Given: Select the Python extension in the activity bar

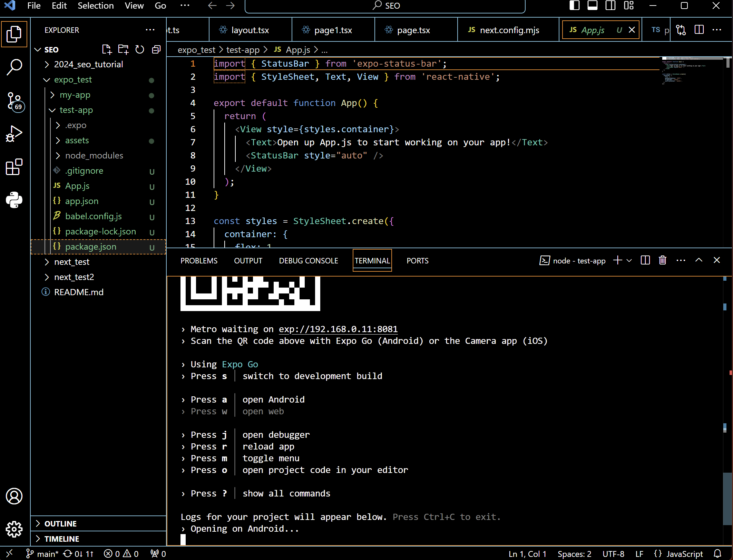Looking at the screenshot, I should (x=14, y=200).
